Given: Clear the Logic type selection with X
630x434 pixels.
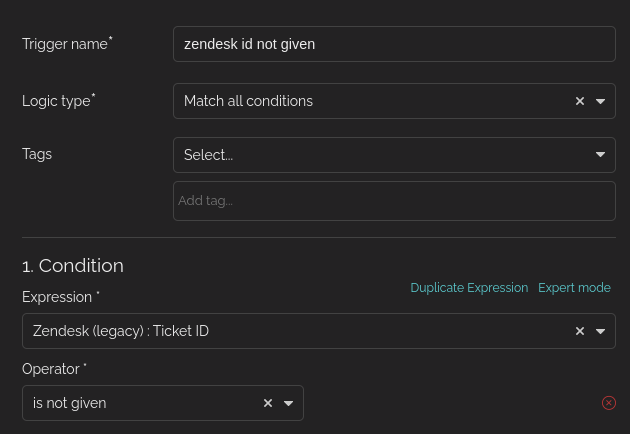Looking at the screenshot, I should [x=579, y=101].
